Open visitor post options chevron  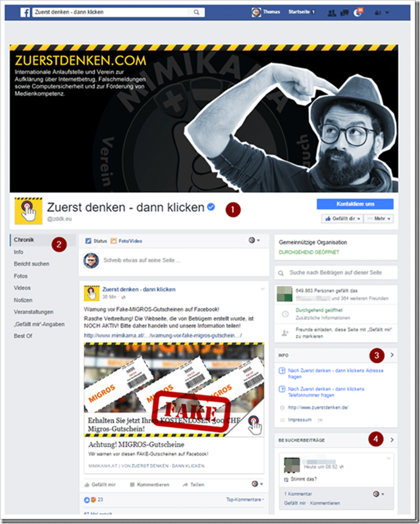tap(388, 458)
